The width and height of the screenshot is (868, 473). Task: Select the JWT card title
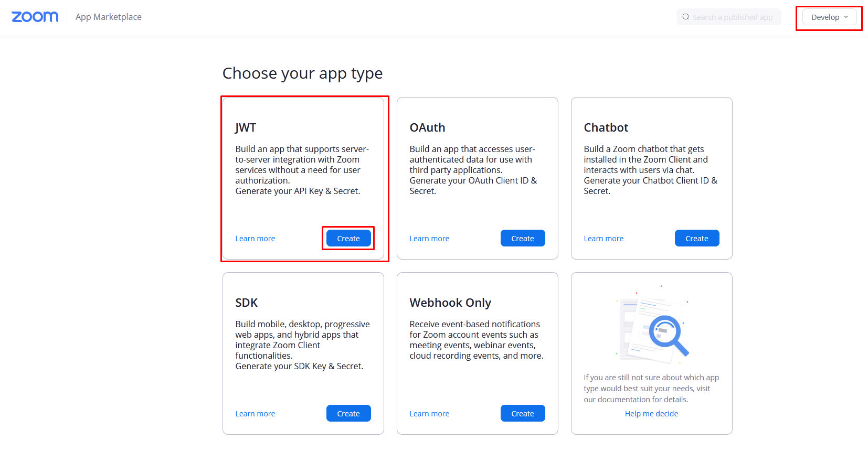pyautogui.click(x=246, y=127)
